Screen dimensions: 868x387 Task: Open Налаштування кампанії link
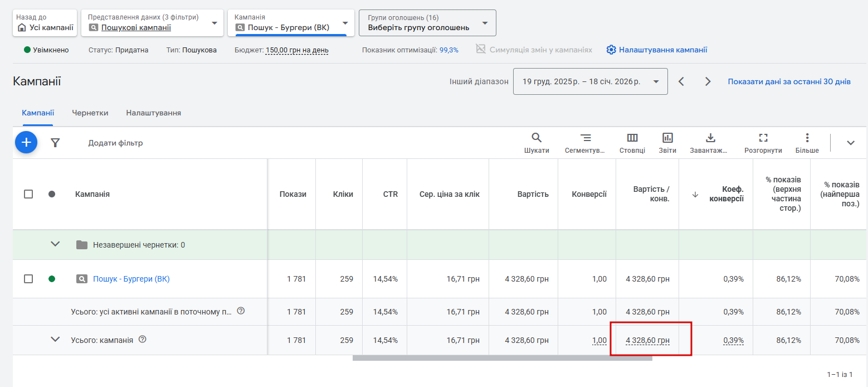657,50
